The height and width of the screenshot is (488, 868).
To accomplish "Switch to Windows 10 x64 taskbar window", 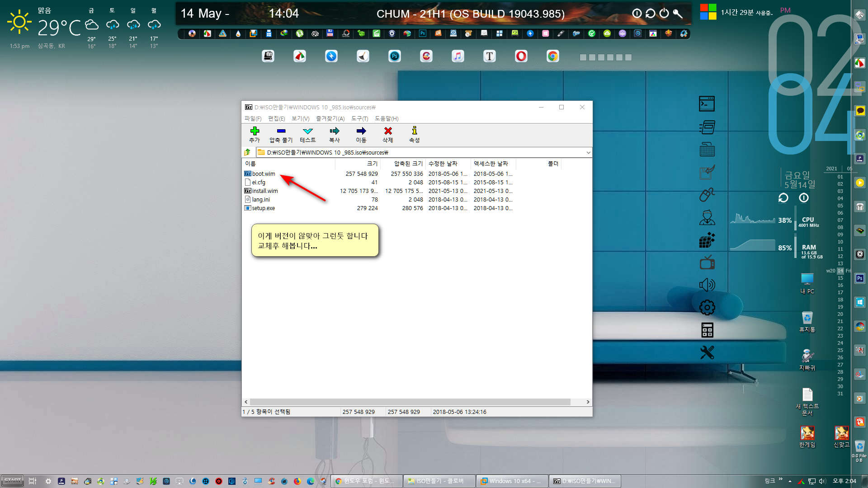I will 512,481.
